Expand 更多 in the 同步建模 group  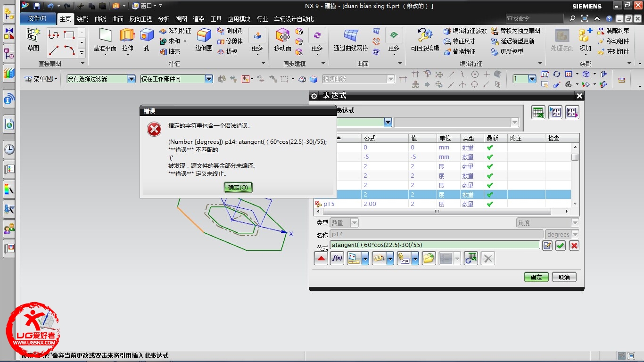pos(317,41)
